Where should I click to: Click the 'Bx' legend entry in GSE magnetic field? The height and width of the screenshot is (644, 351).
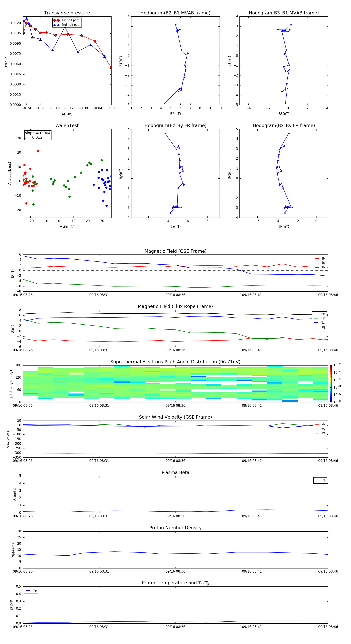click(x=320, y=259)
